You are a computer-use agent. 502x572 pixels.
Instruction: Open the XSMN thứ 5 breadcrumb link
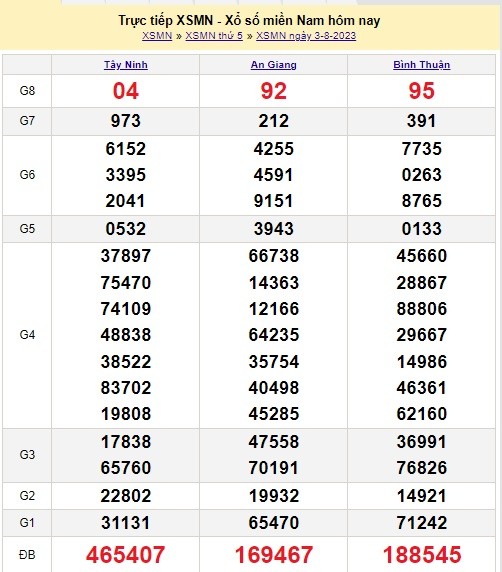(x=214, y=36)
